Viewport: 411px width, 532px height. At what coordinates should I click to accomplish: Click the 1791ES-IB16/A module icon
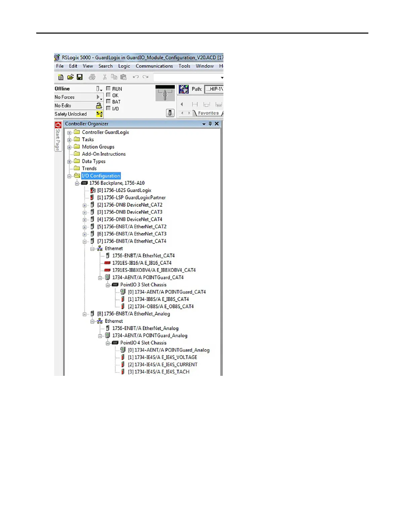coord(107,263)
